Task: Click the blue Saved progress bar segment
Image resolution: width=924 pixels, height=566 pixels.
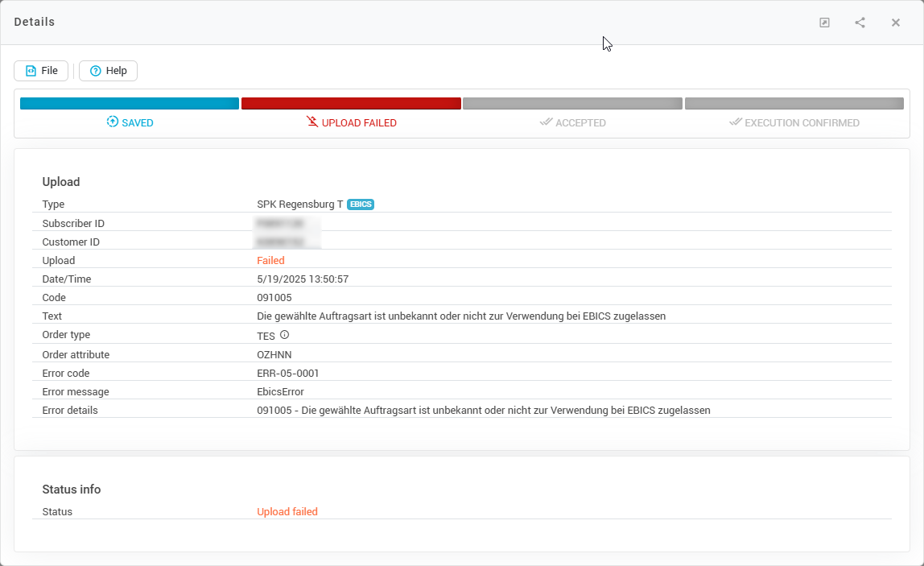Action: [130, 103]
